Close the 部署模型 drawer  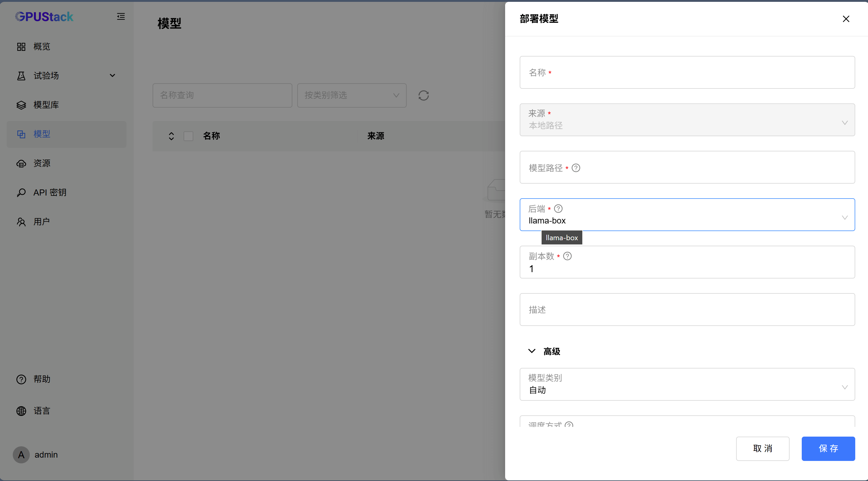click(846, 19)
